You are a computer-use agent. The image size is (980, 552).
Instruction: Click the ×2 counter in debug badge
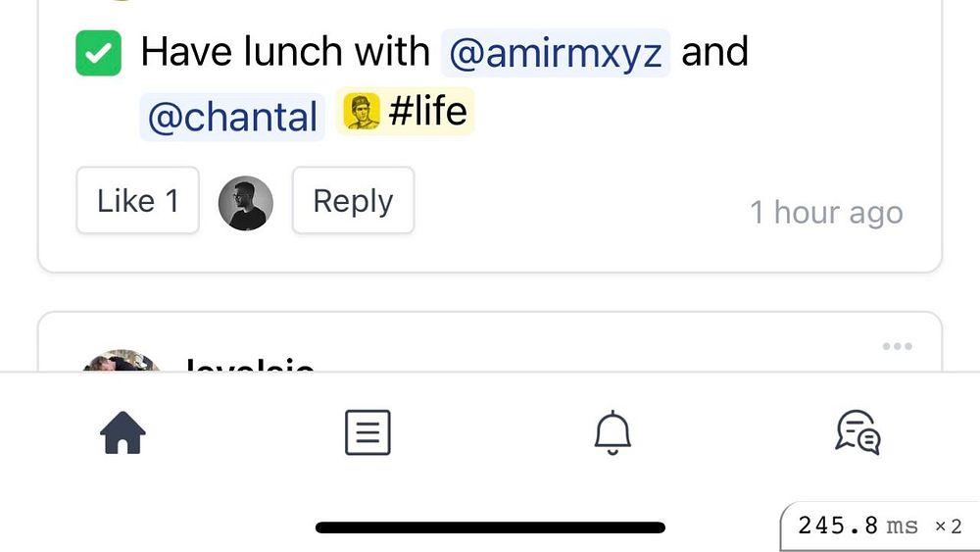tap(948, 527)
